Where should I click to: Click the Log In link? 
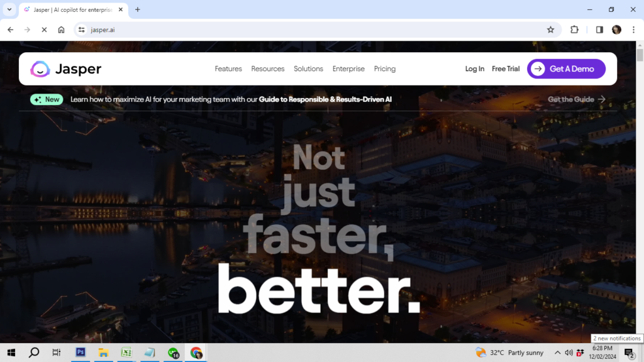tap(475, 69)
